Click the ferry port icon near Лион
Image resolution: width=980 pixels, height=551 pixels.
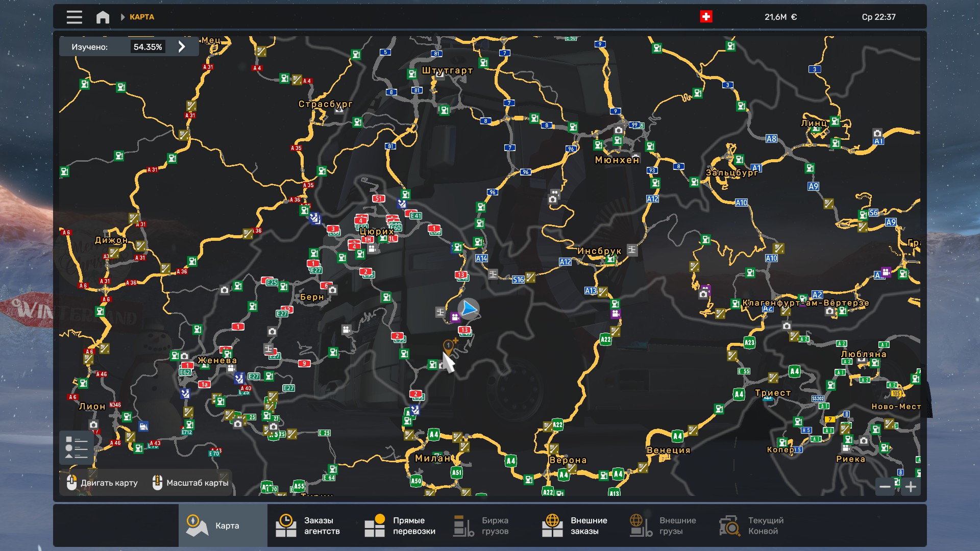pos(143,426)
